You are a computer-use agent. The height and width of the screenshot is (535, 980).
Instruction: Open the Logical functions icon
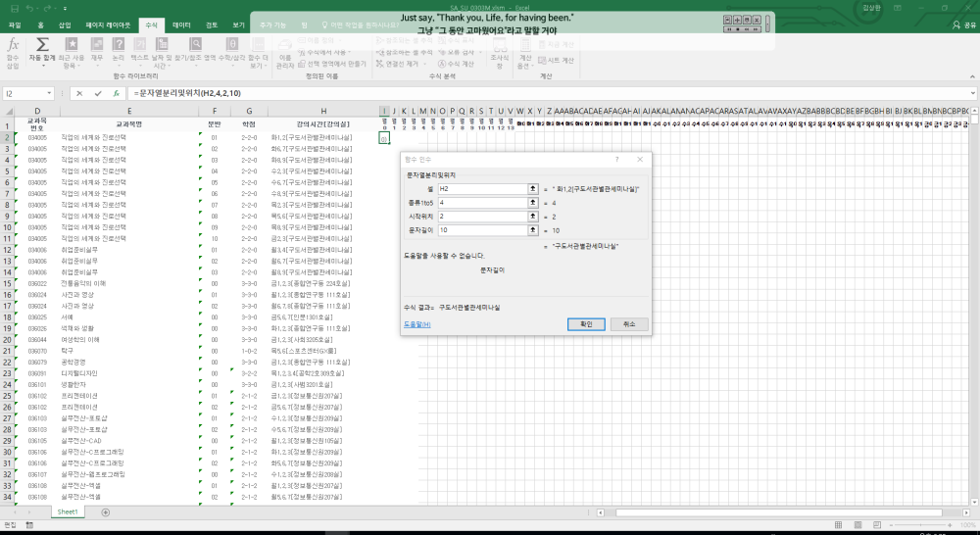tap(118, 45)
